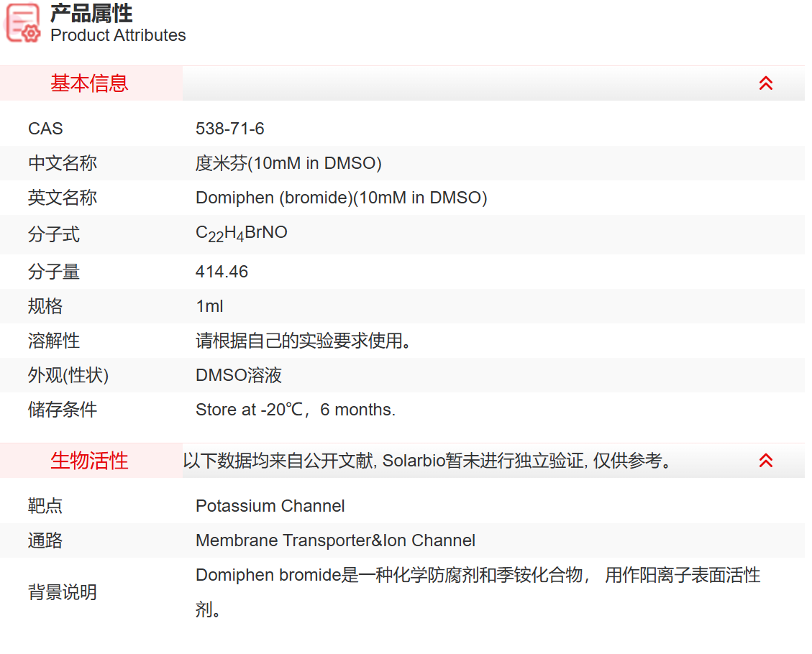Select the 基本信息 section header

(x=88, y=83)
